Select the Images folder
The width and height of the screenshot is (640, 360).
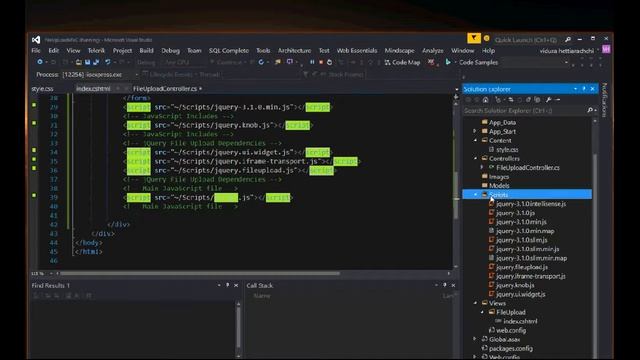click(499, 176)
